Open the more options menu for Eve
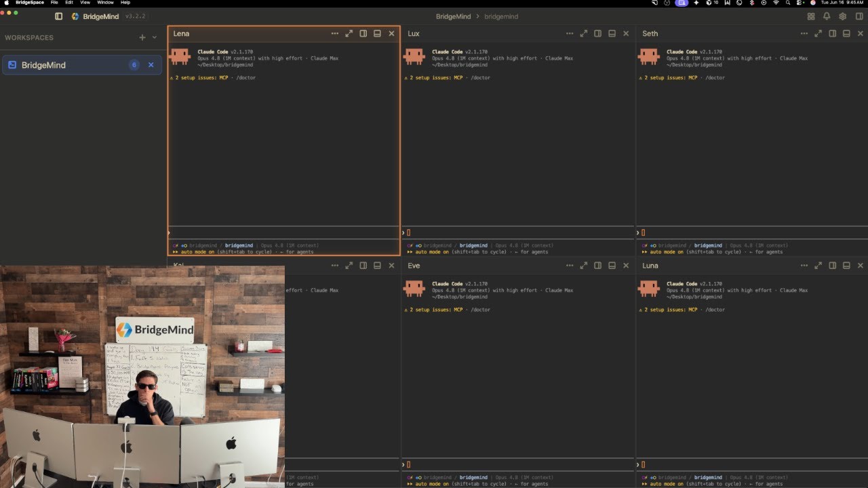 click(x=569, y=266)
